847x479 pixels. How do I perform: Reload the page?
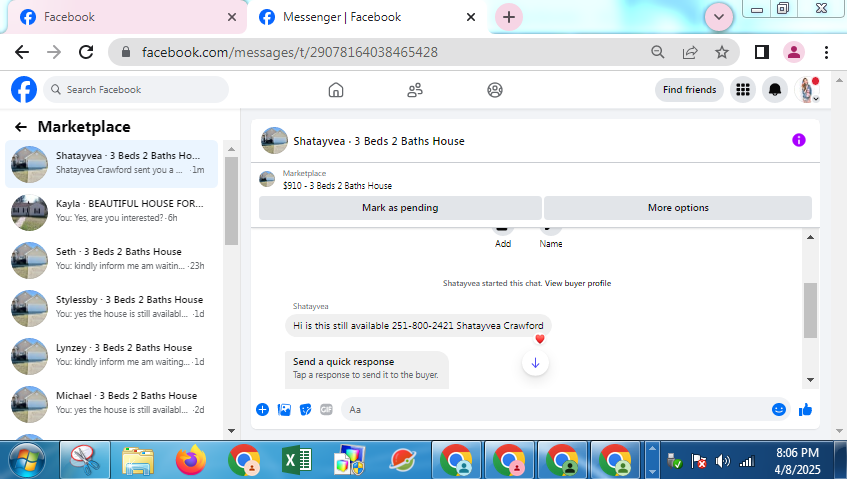(x=86, y=52)
